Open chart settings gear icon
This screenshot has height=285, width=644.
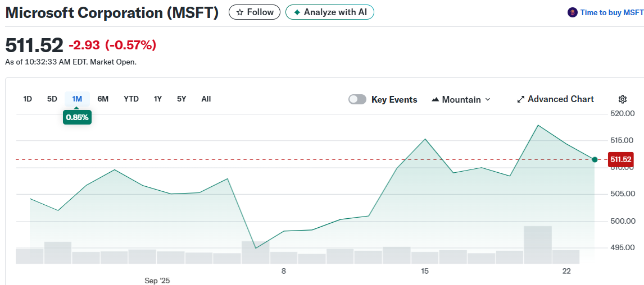[x=622, y=99]
